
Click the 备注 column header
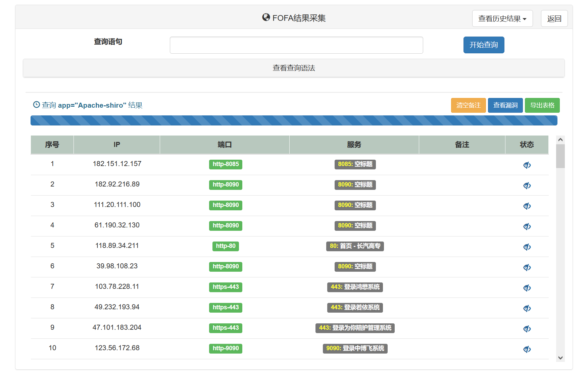click(462, 145)
